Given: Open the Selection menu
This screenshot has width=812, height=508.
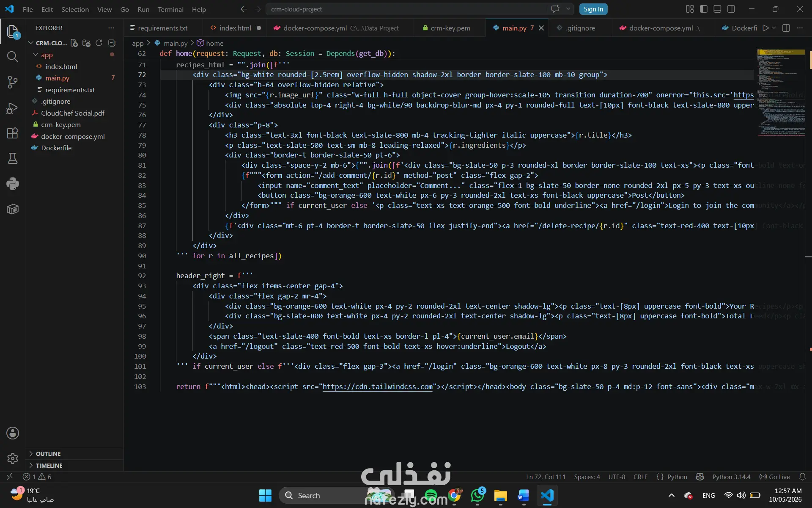Looking at the screenshot, I should tap(75, 9).
